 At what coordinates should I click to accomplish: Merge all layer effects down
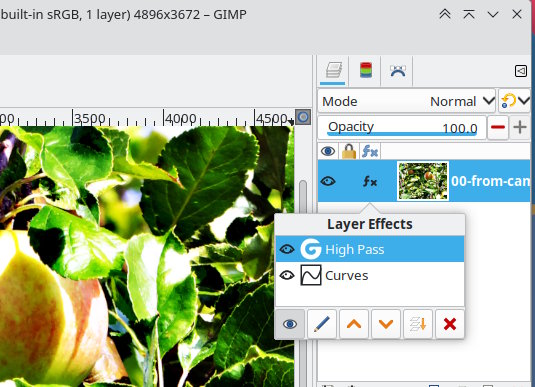(418, 324)
